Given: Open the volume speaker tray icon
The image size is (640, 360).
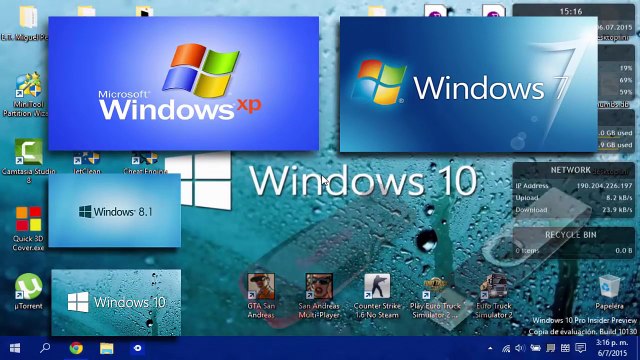Looking at the screenshot, I should point(520,348).
